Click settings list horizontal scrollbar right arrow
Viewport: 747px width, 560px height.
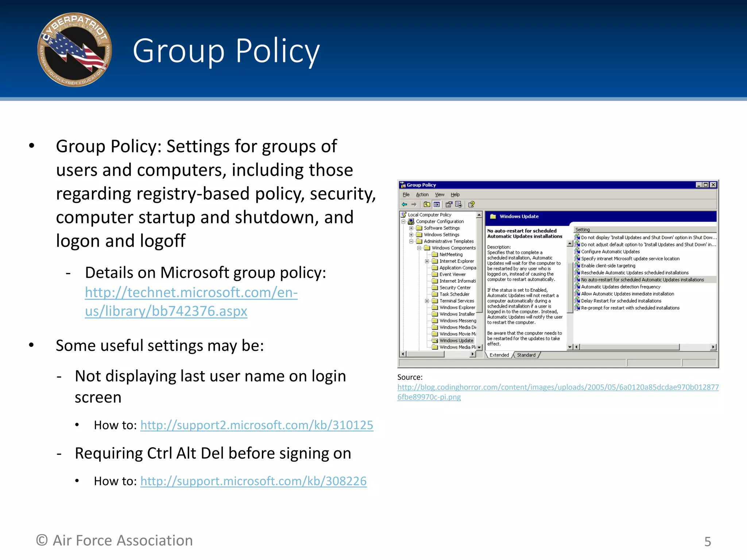click(x=713, y=347)
